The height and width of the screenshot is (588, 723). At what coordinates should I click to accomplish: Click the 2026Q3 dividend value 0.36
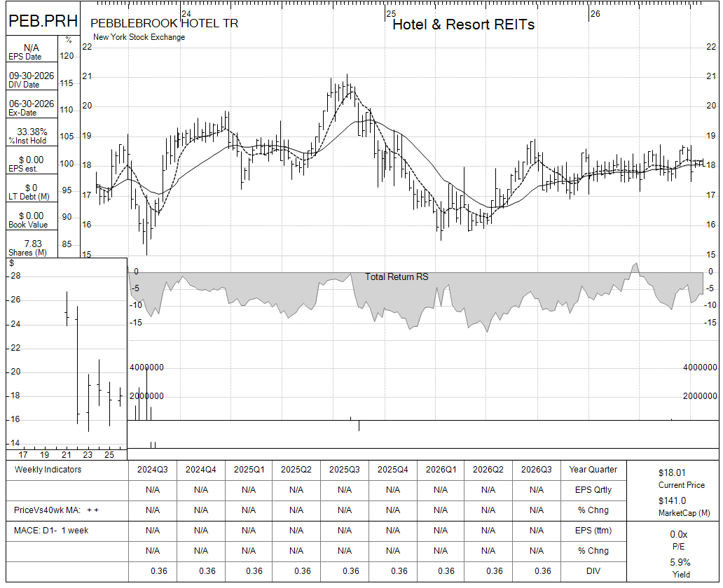(543, 571)
